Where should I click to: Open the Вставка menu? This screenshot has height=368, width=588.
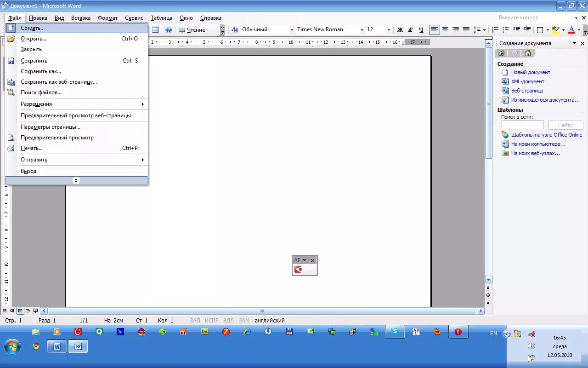(x=81, y=18)
